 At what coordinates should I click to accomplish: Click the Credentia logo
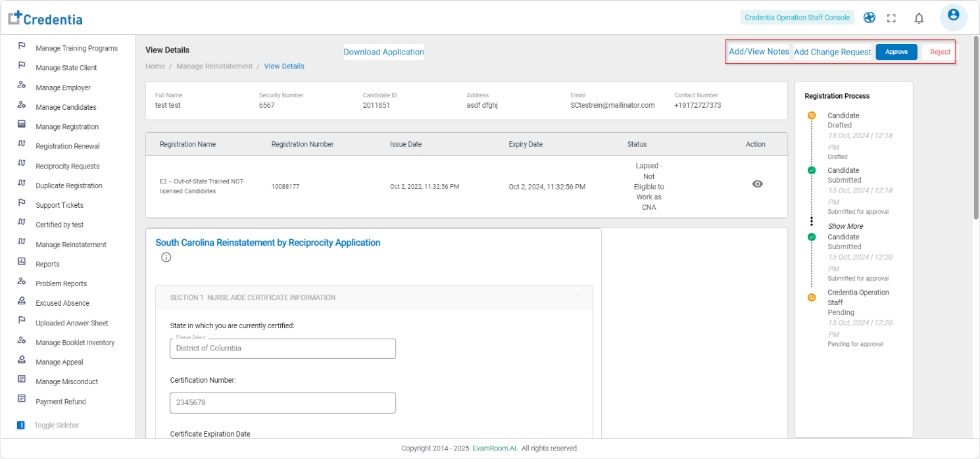(45, 18)
